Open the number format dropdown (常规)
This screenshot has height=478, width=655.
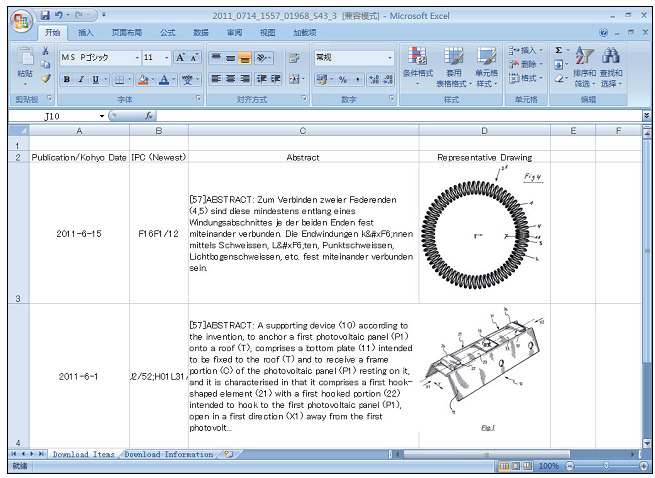click(390, 57)
